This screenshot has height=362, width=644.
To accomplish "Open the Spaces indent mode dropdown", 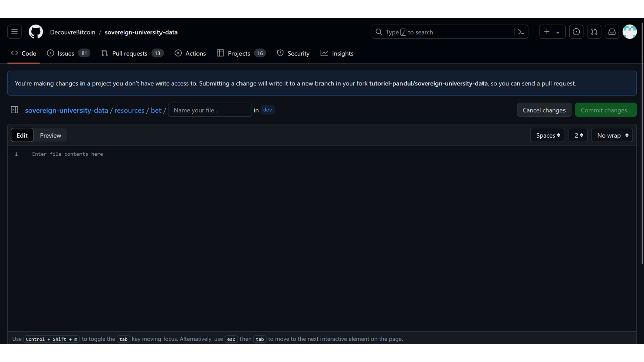I will (547, 135).
